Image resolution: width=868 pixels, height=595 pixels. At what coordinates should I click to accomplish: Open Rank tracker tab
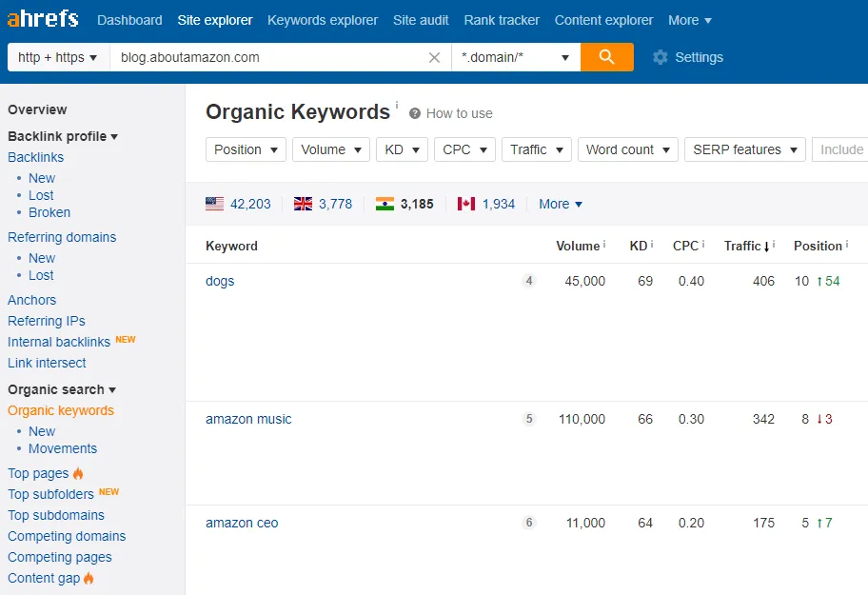(502, 20)
